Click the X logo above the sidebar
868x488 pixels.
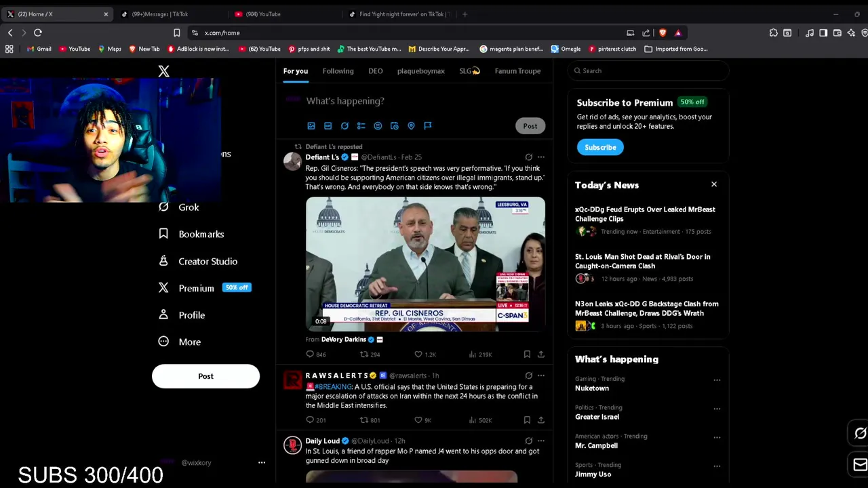(163, 71)
